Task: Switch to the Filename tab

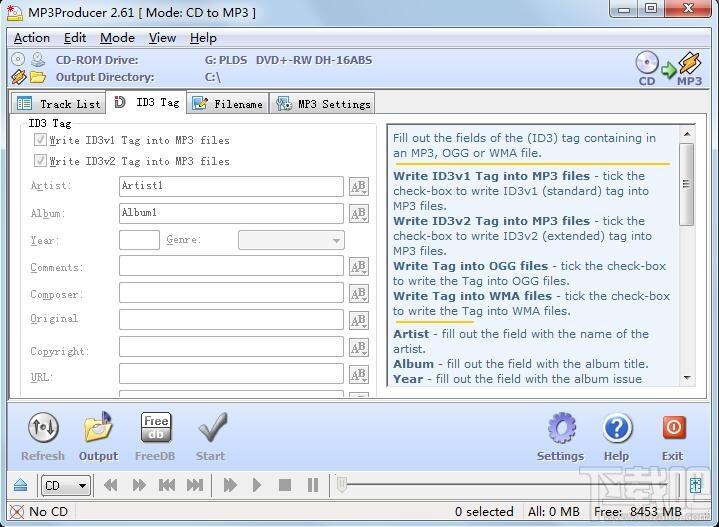Action: click(x=227, y=104)
